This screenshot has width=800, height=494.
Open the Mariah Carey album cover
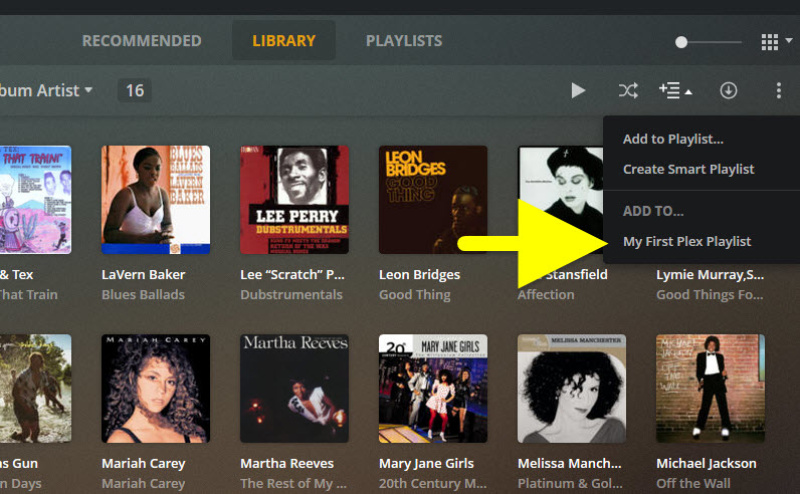pos(156,388)
